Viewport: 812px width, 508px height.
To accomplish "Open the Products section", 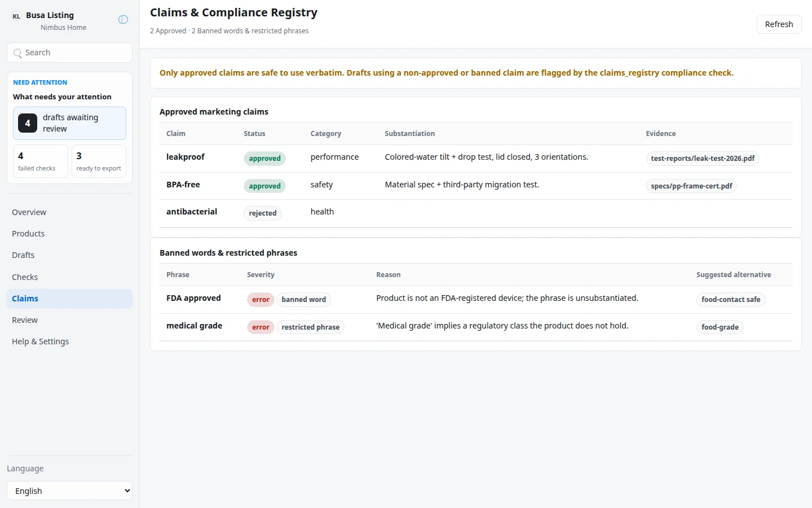I will (x=69, y=234).
